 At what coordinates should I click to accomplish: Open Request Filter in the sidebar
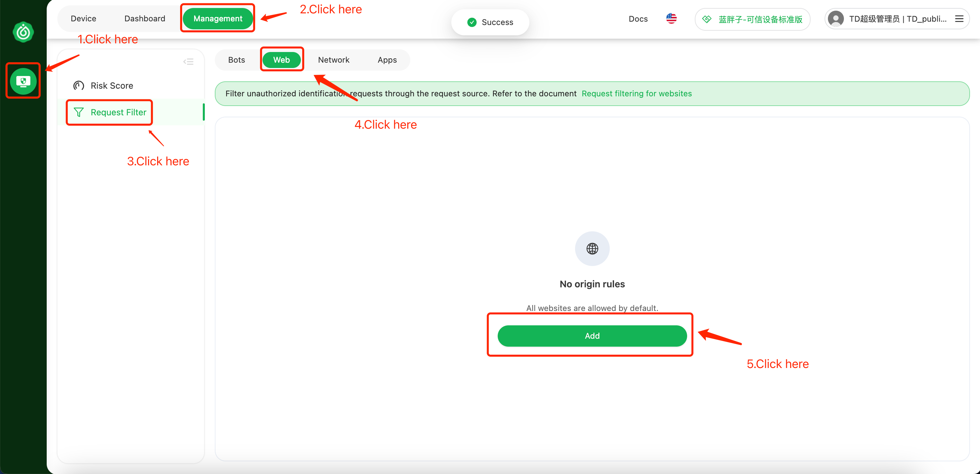pyautogui.click(x=130, y=112)
